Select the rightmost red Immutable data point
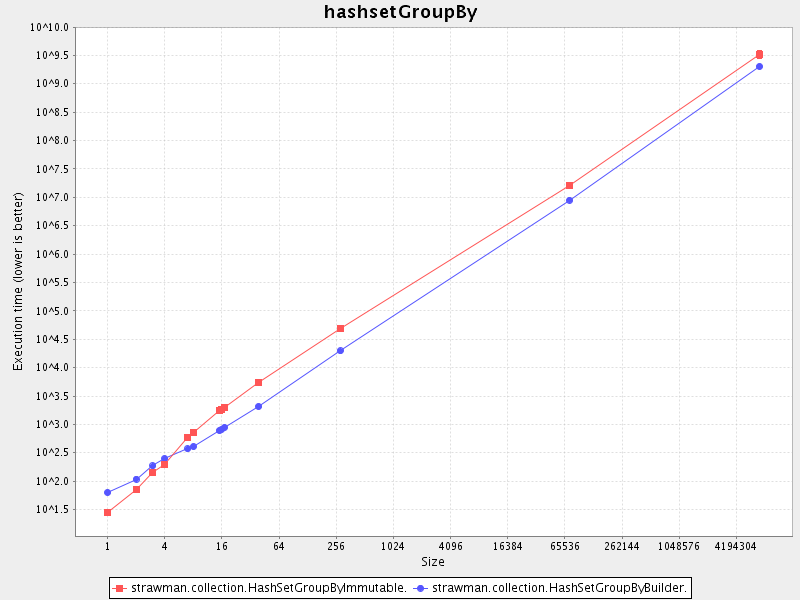The height and width of the screenshot is (600, 800). 759,54
